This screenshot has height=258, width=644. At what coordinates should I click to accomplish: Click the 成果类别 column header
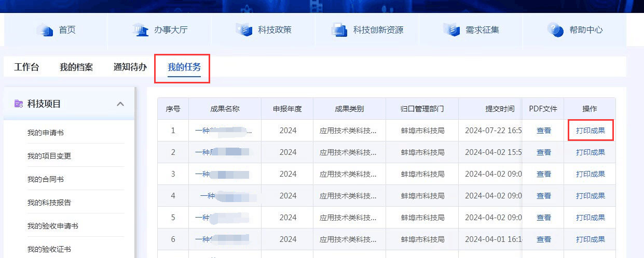pos(349,109)
